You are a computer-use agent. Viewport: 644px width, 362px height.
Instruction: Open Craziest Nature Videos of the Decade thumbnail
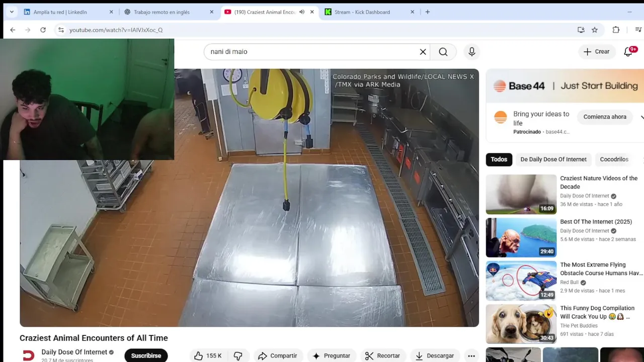521,194
